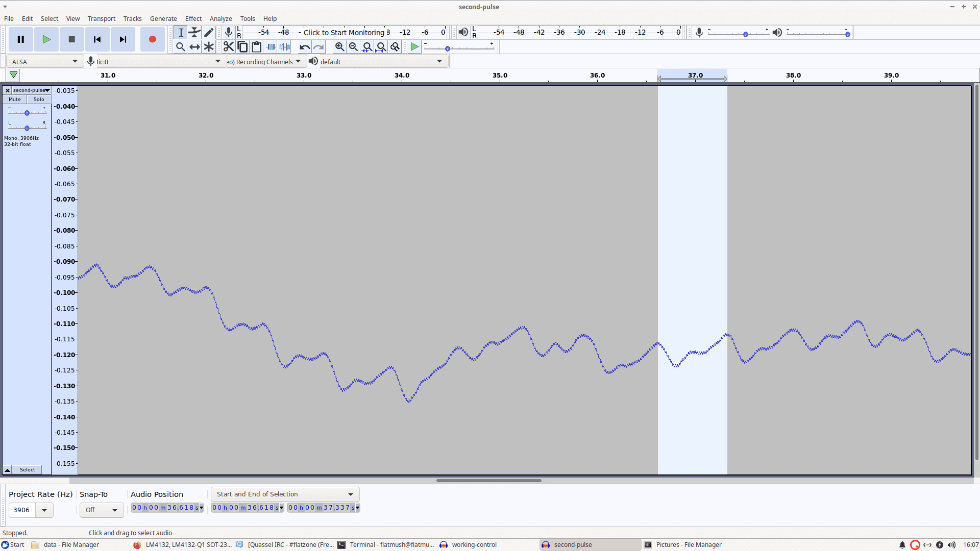Solo the second-pulse track
The image size is (980, 551).
(39, 99)
